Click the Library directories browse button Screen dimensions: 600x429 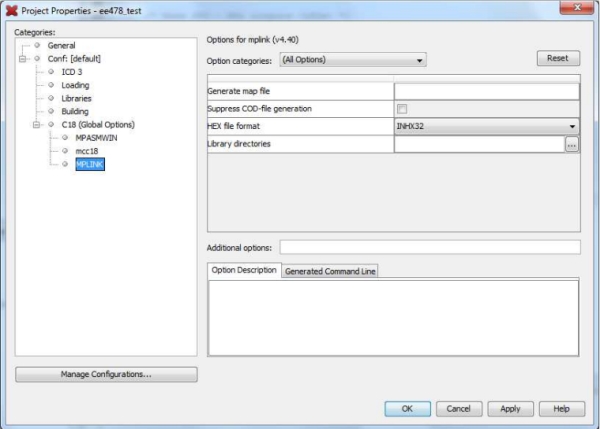coord(571,144)
